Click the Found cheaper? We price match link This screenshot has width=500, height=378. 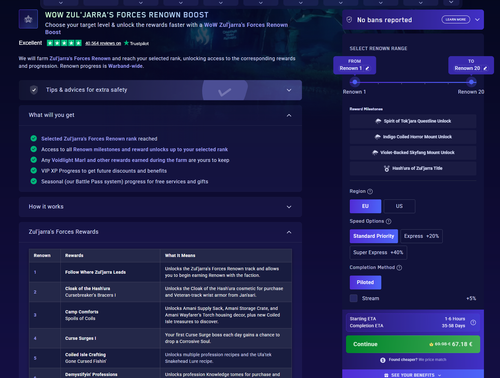tap(417, 360)
